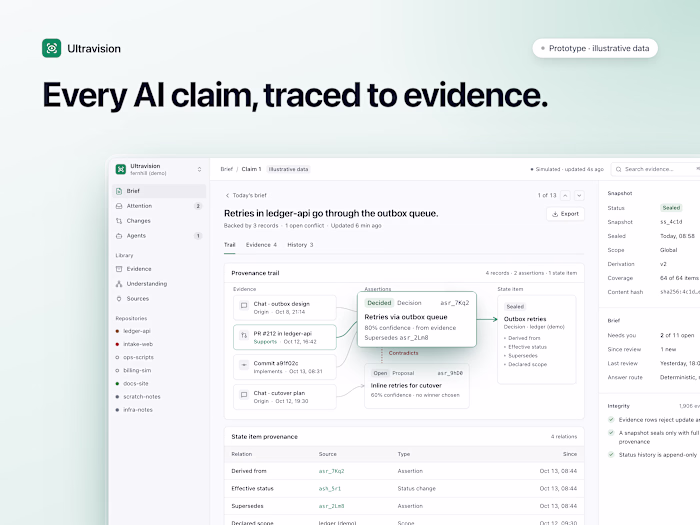Viewport: 700px width, 525px height.
Task: Open the workspace switcher chevrons
Action: pos(199,169)
